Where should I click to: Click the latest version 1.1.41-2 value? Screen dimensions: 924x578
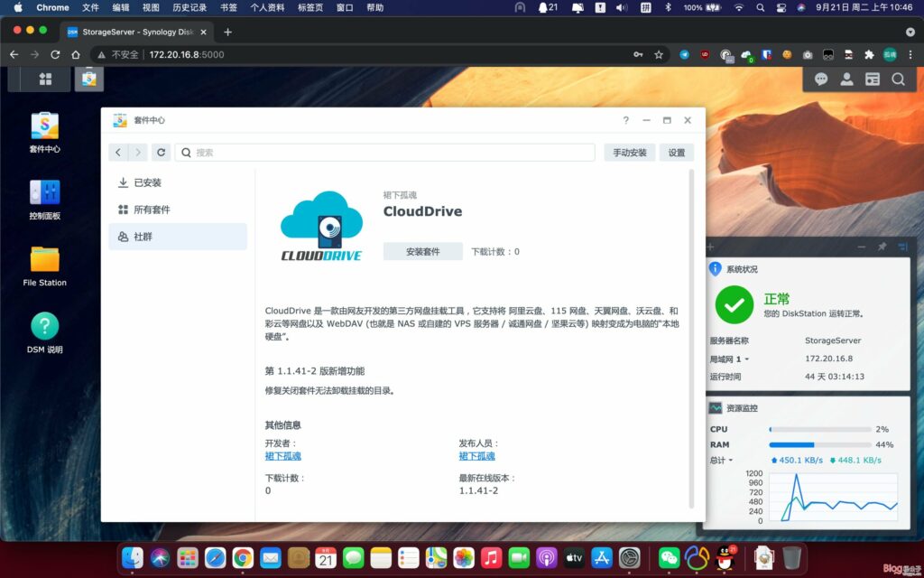(x=478, y=490)
